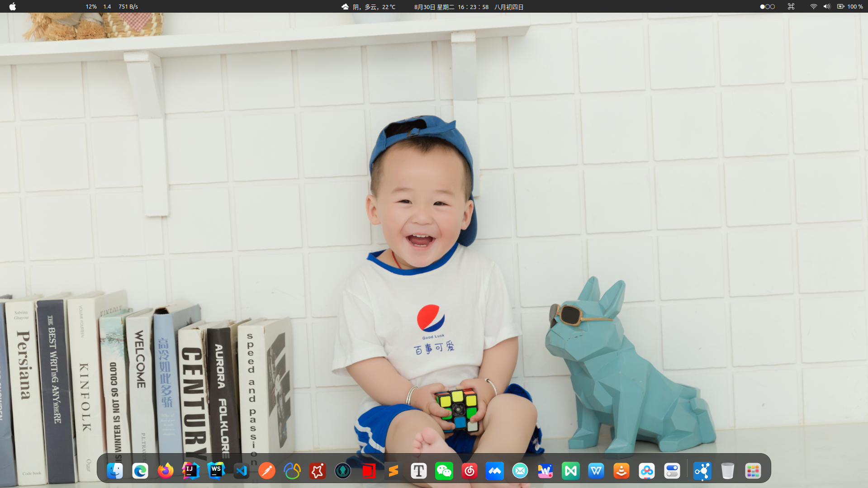Open the launcher grid icon
Screen dimensions: 868x488
753,471
